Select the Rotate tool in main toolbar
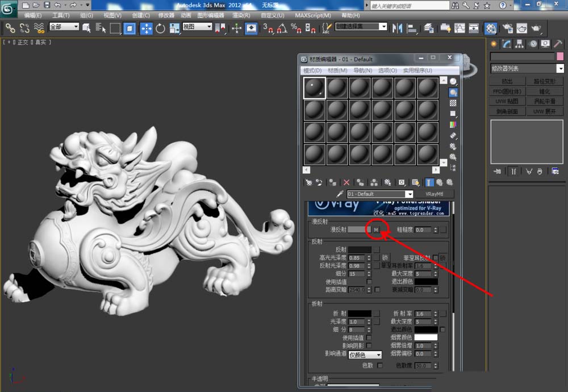Image resolution: width=568 pixels, height=392 pixels. coord(161,28)
